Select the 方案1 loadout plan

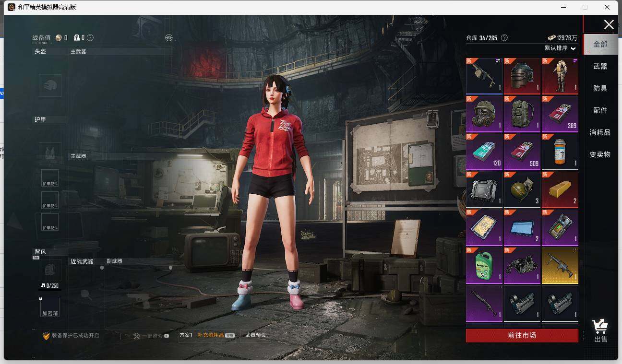point(186,335)
